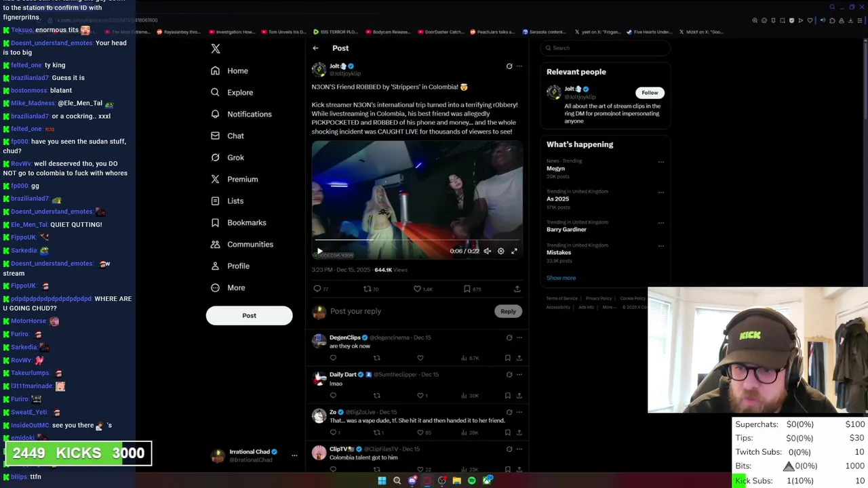Screen dimensions: 868x488
Task: Click the Reply button
Action: coord(508,311)
